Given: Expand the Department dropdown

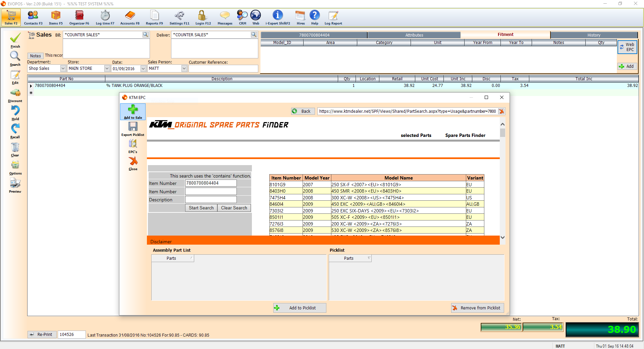Looking at the screenshot, I should point(63,68).
